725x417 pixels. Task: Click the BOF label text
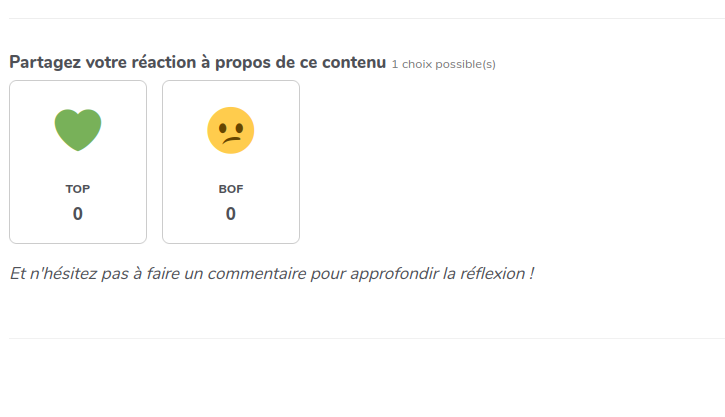[x=231, y=189]
